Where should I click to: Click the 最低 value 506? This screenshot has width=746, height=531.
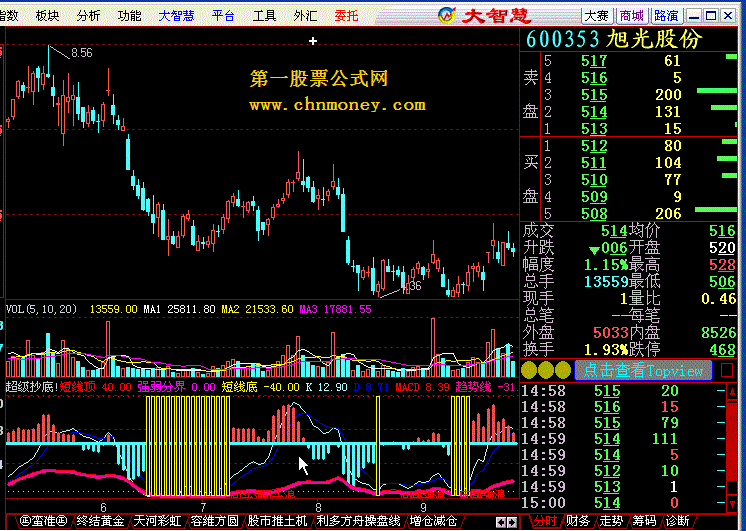click(x=722, y=282)
